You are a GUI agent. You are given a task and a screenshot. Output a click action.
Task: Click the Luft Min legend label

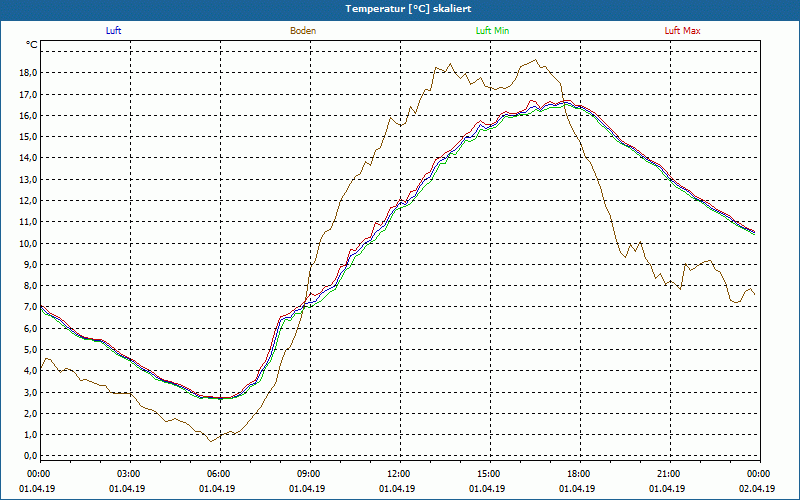pyautogui.click(x=492, y=31)
